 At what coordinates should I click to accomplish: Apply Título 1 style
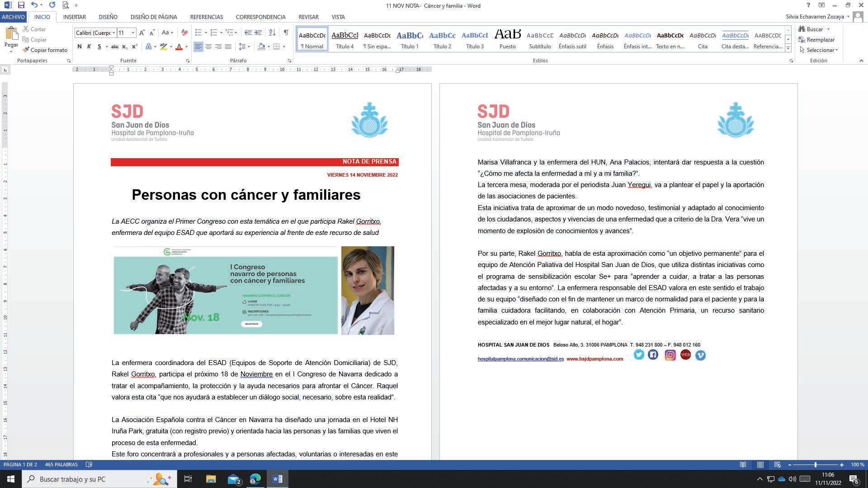click(x=410, y=40)
